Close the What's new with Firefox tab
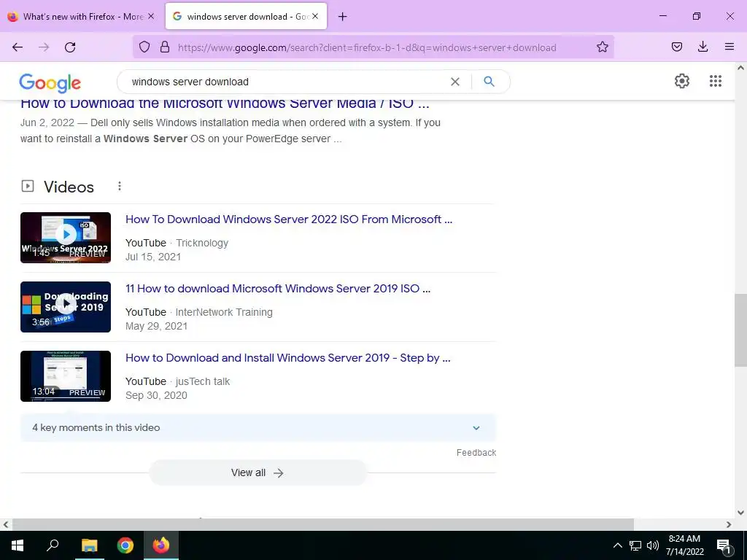The height and width of the screenshot is (560, 747). (151, 16)
